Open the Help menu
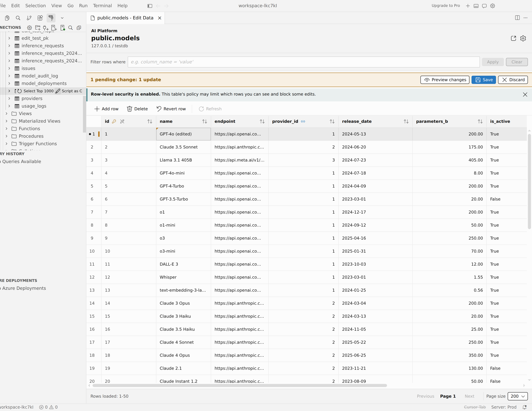 (122, 6)
